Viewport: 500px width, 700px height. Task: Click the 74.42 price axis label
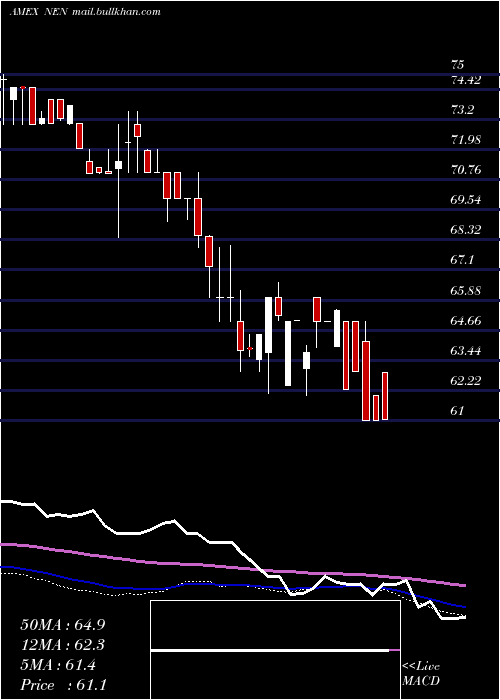tap(466, 80)
